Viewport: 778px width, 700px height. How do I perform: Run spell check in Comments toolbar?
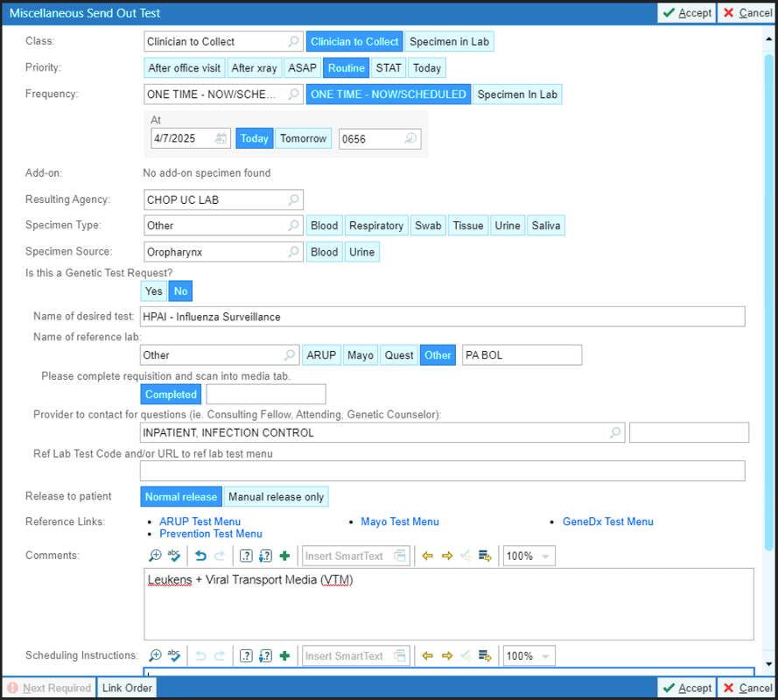coord(173,556)
